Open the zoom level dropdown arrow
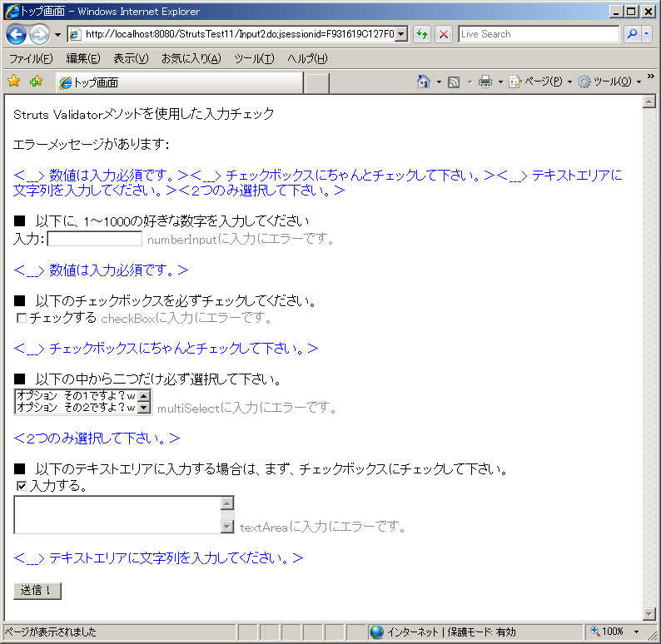Viewport: 661px width, 644px height. coord(637,632)
